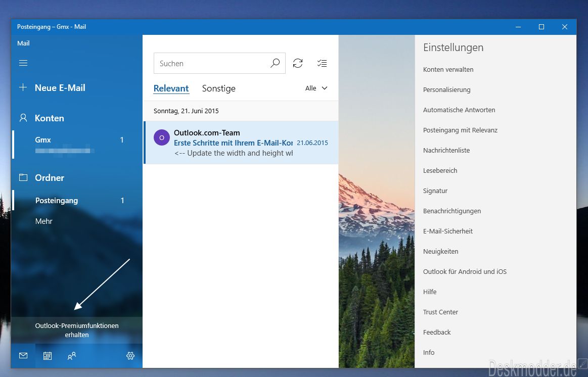Sync mailbox with the refresh icon
Viewport: 588px width, 377px height.
click(x=298, y=63)
